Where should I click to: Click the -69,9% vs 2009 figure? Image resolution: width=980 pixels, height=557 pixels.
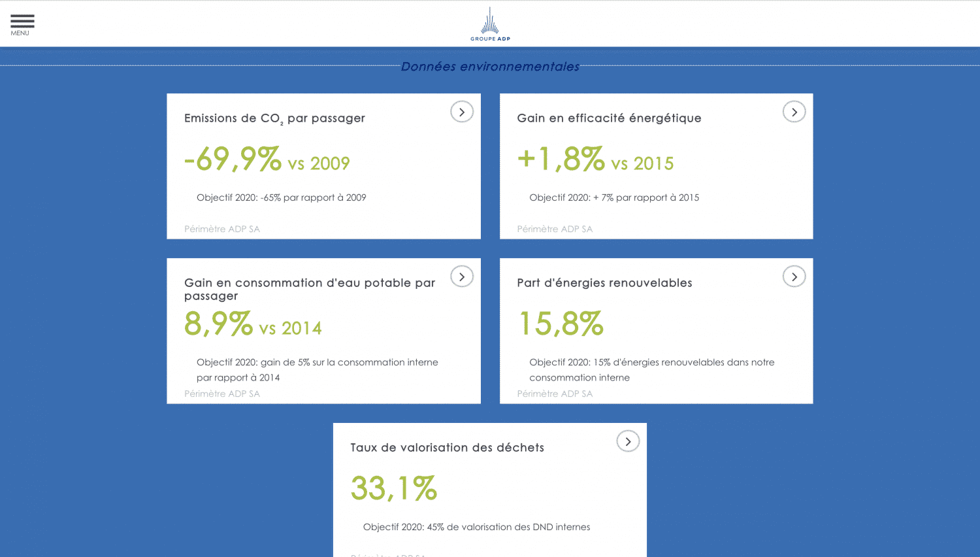coord(267,160)
